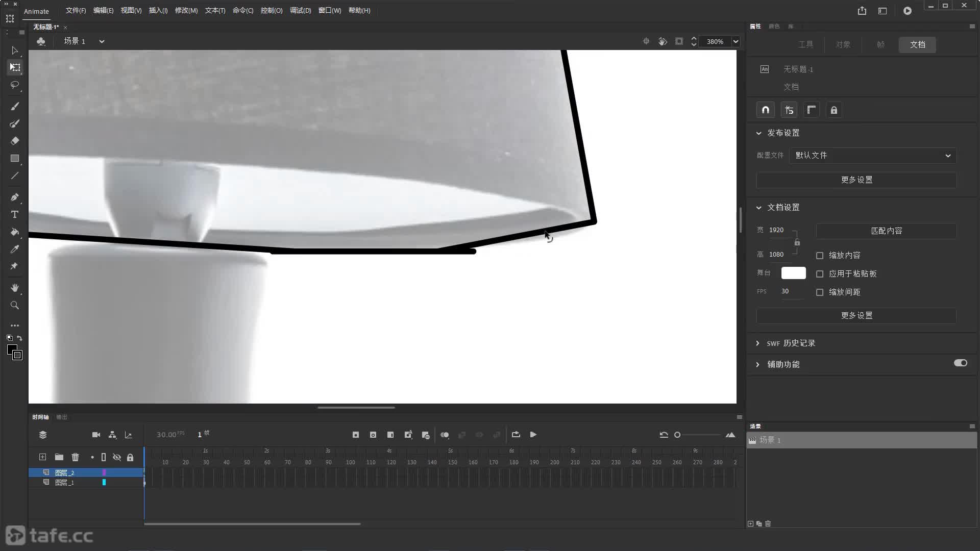Swap stroke and fill colors

click(19, 338)
